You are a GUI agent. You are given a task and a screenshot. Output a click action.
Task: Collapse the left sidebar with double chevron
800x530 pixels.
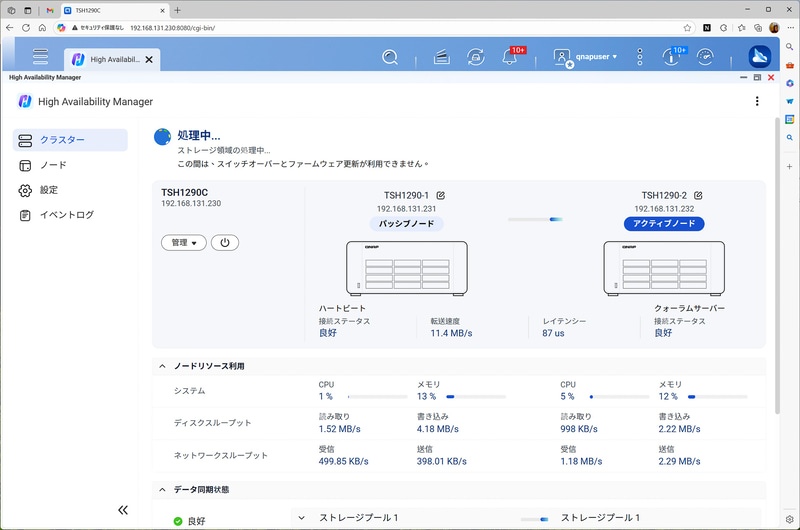(x=123, y=510)
